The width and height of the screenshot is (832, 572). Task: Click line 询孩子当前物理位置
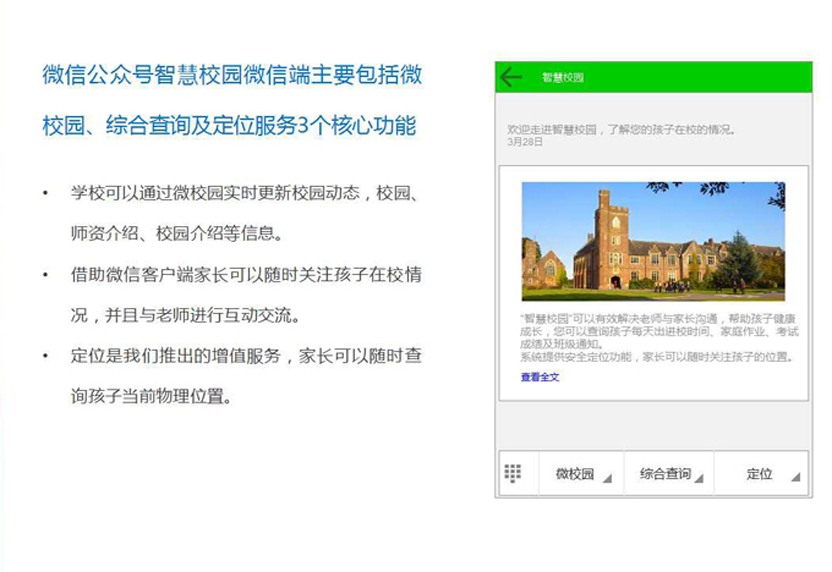152,396
